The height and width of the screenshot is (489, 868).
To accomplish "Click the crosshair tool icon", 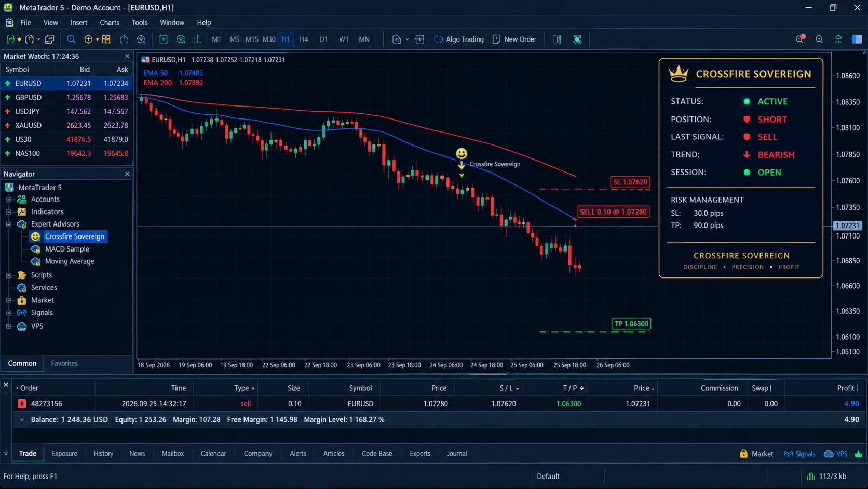I will coord(88,39).
